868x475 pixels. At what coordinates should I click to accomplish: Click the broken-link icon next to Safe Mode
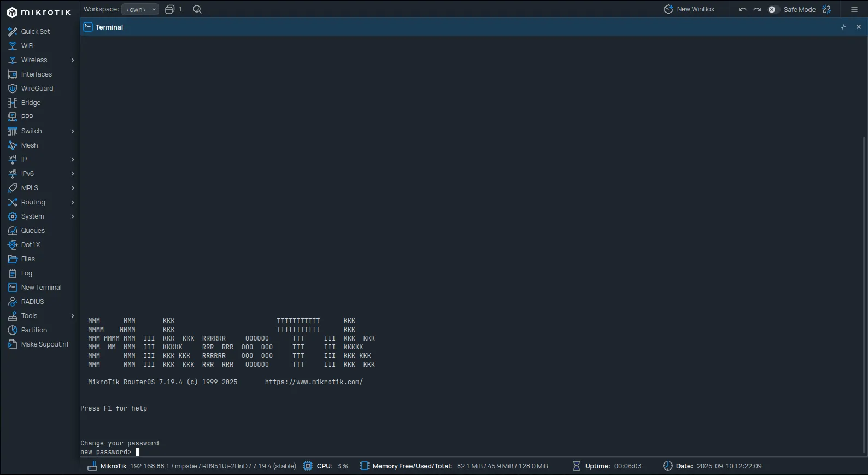[x=826, y=9]
